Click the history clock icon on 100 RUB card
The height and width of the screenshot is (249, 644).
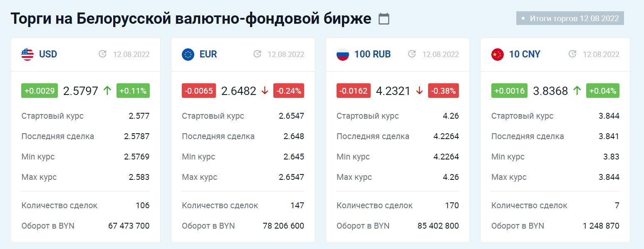412,54
